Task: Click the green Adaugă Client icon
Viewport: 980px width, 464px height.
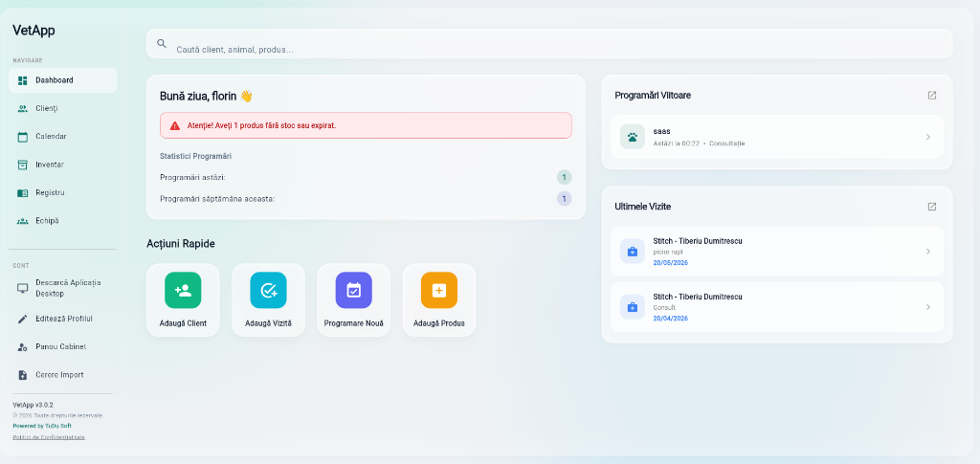Action: [x=183, y=291]
